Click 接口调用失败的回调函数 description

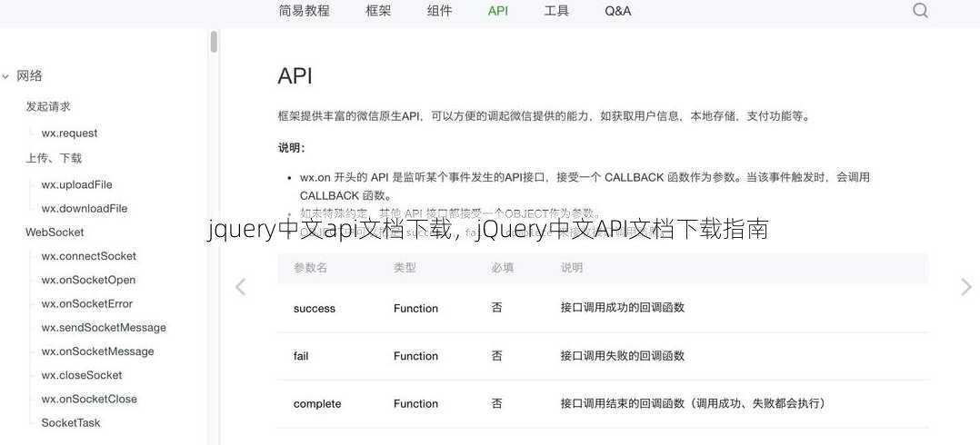point(623,356)
